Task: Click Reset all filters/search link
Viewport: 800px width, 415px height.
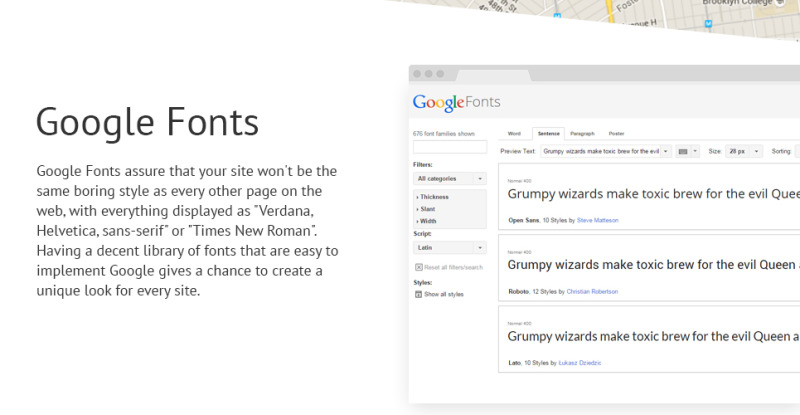Action: (x=453, y=267)
